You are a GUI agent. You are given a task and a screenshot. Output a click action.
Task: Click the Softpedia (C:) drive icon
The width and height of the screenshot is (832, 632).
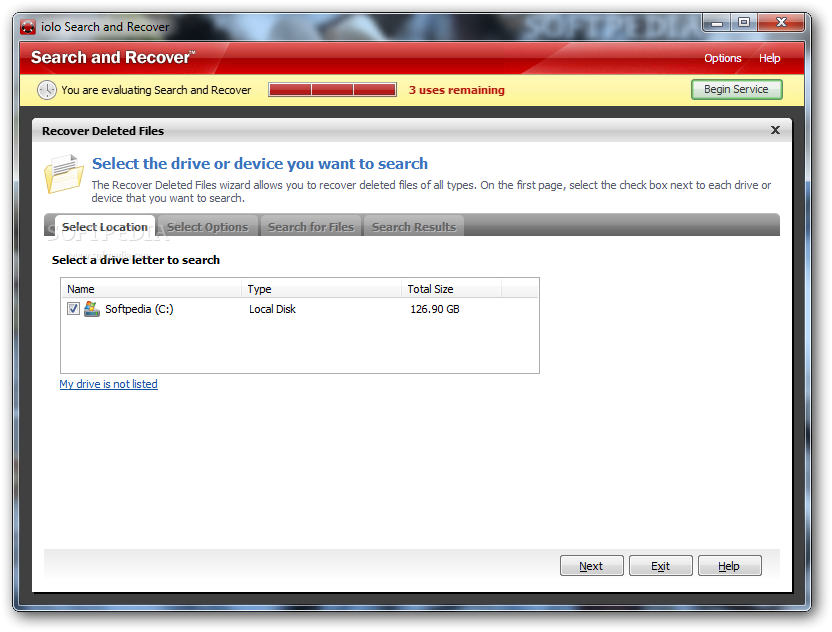[92, 309]
